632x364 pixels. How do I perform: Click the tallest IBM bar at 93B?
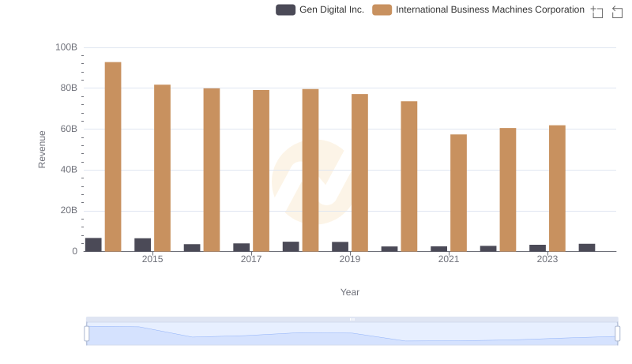[x=113, y=156]
